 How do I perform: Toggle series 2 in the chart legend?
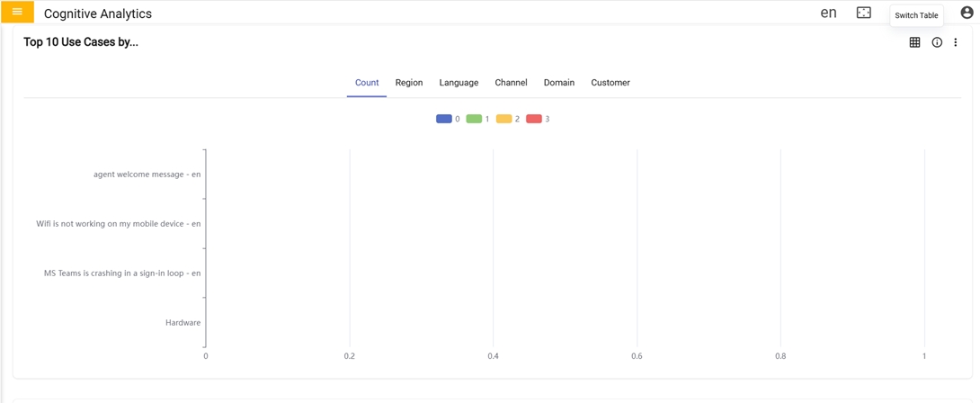point(504,119)
